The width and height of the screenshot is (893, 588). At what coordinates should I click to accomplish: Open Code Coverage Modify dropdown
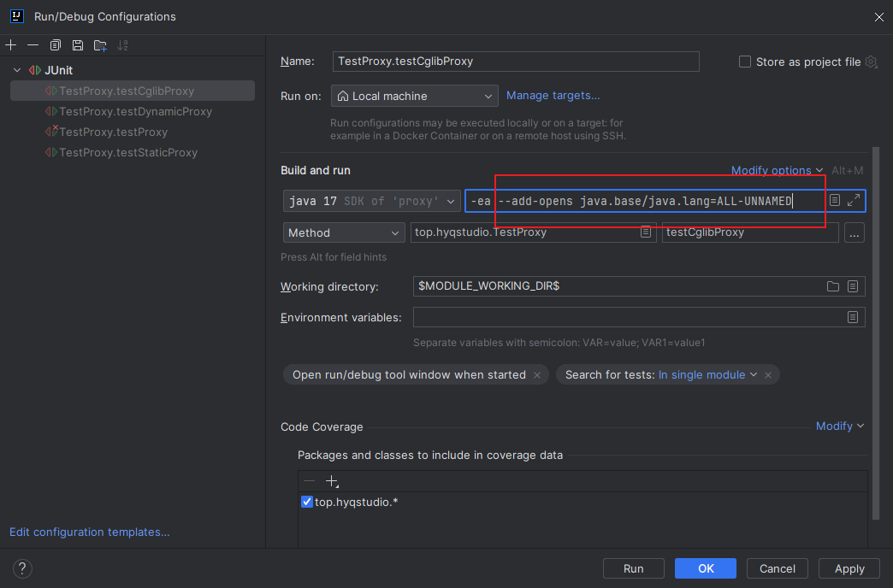(x=840, y=426)
